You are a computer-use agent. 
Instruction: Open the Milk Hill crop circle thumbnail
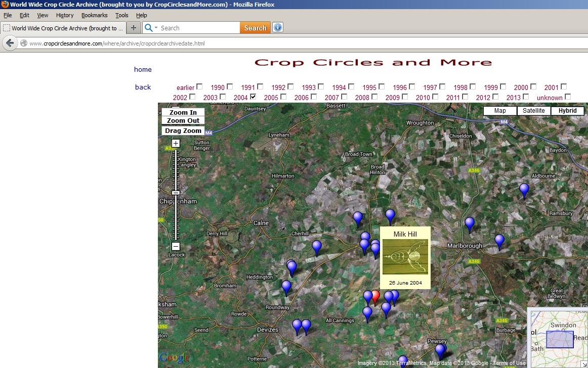tap(405, 257)
